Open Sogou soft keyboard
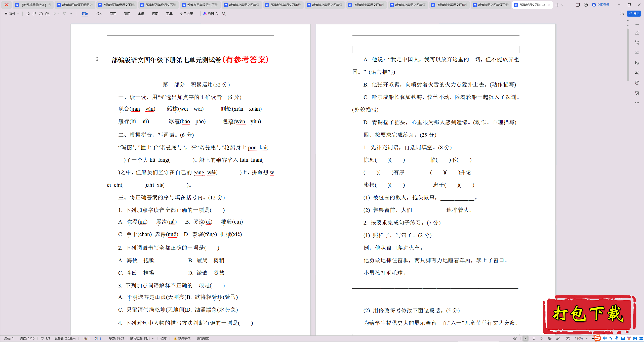The image size is (644, 342). 623,338
